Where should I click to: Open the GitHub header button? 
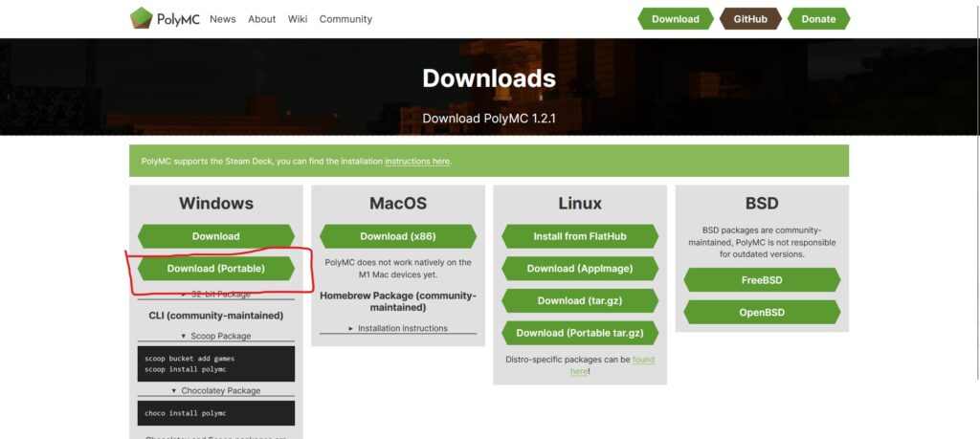pyautogui.click(x=750, y=19)
